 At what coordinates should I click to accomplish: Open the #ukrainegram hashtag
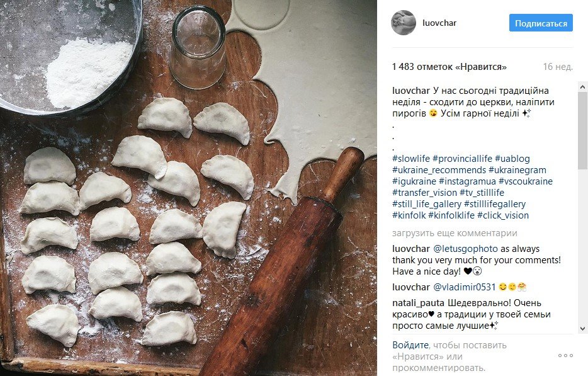[x=517, y=170]
